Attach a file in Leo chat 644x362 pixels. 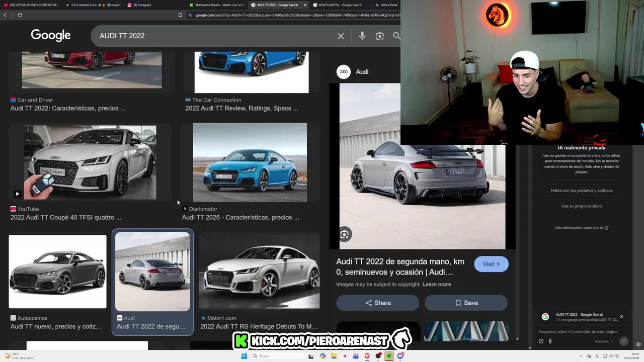pyautogui.click(x=550, y=341)
